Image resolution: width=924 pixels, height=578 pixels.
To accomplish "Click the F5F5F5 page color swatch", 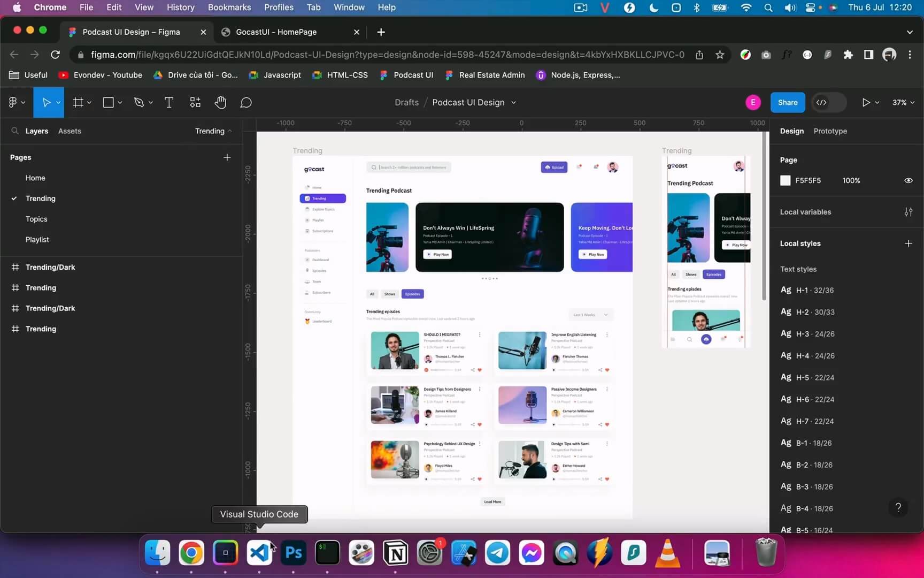I will pyautogui.click(x=785, y=180).
